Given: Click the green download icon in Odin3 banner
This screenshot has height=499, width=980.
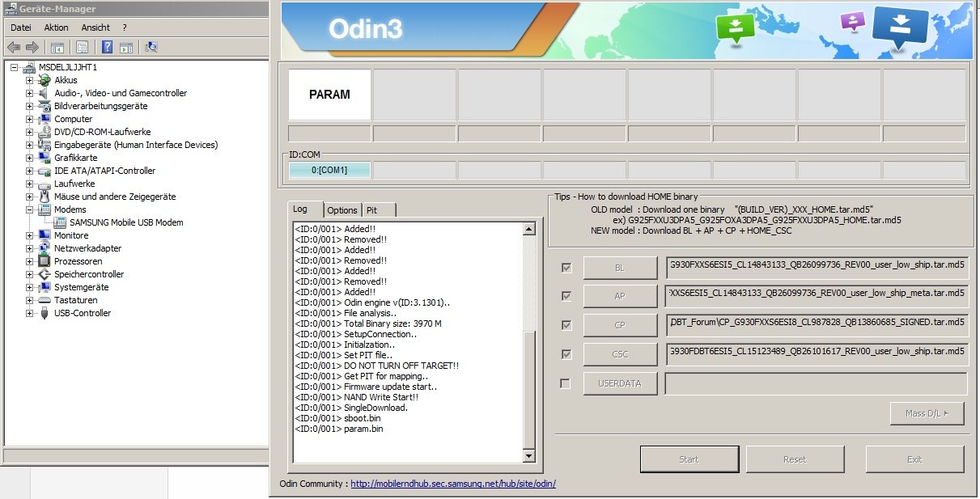Looking at the screenshot, I should [x=735, y=29].
